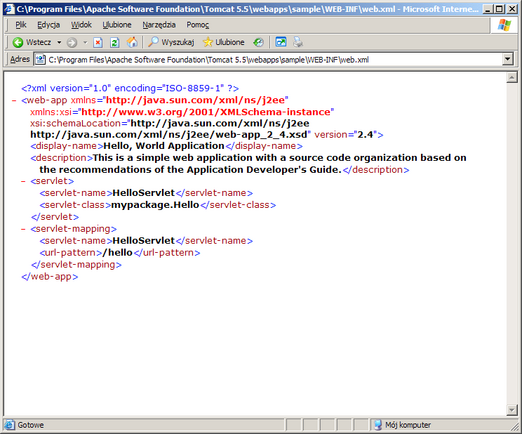Open the Plik menu
Viewport: 522px width, 434px height.
tap(21, 25)
